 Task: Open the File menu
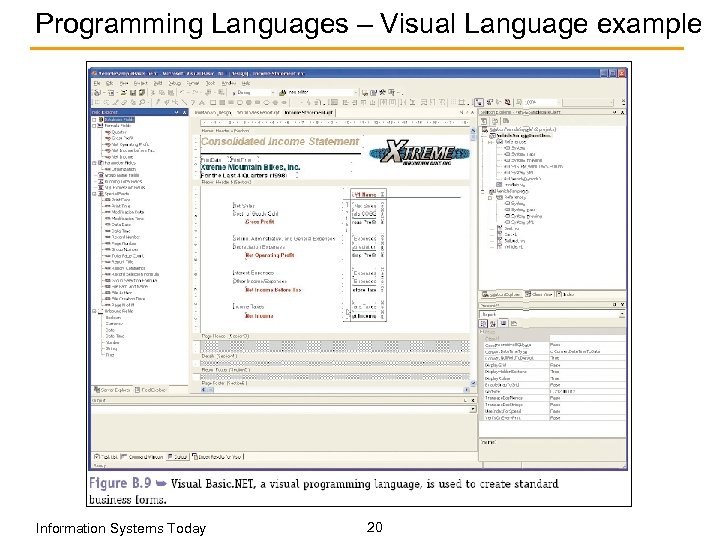click(x=97, y=83)
